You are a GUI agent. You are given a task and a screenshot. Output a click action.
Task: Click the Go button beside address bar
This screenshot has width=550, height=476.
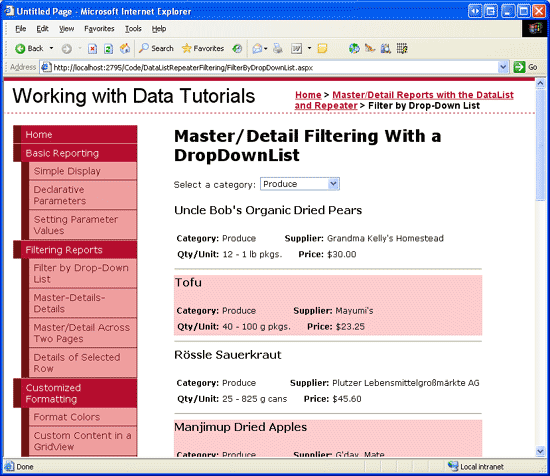[x=525, y=67]
